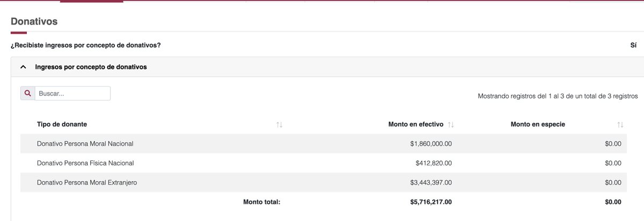Collapse the Ingresos por concepto de donativos chevron
Viewport: 644px width, 221px height.
[x=23, y=67]
